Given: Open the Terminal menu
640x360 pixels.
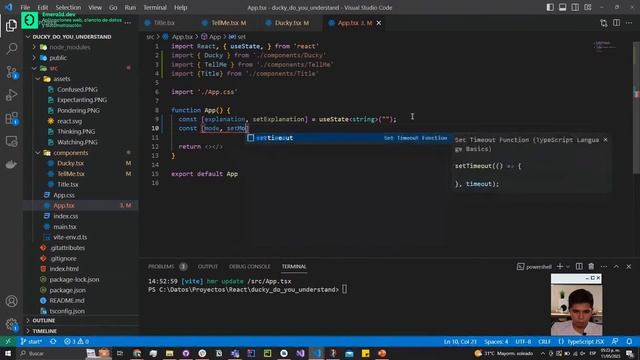Looking at the screenshot, I should click(155, 7).
